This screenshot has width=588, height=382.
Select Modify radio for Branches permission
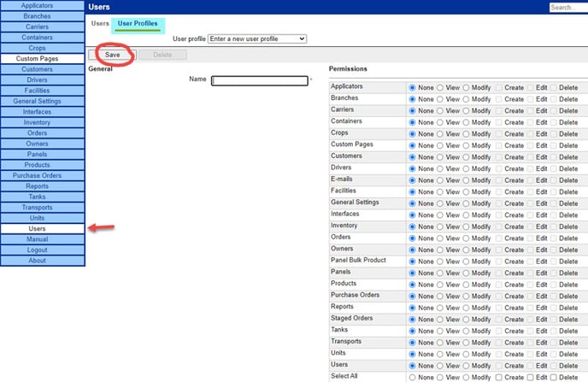click(467, 99)
